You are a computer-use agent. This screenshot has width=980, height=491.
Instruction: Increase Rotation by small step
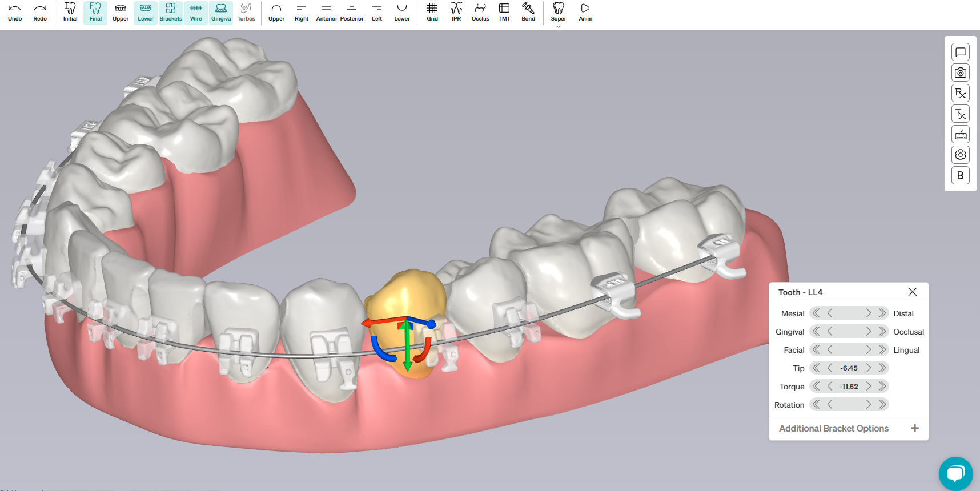[x=869, y=404]
